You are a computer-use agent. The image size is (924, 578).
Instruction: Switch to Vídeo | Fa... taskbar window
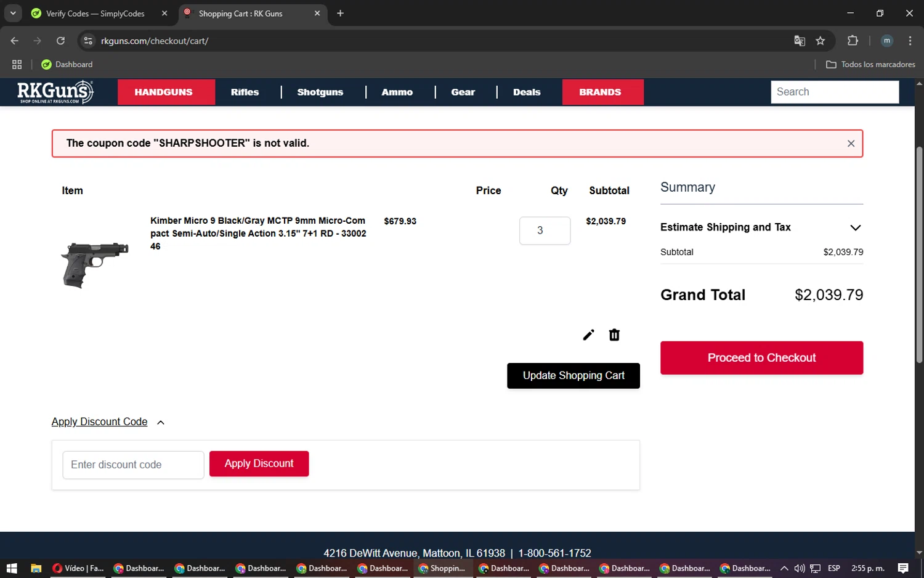click(x=78, y=568)
